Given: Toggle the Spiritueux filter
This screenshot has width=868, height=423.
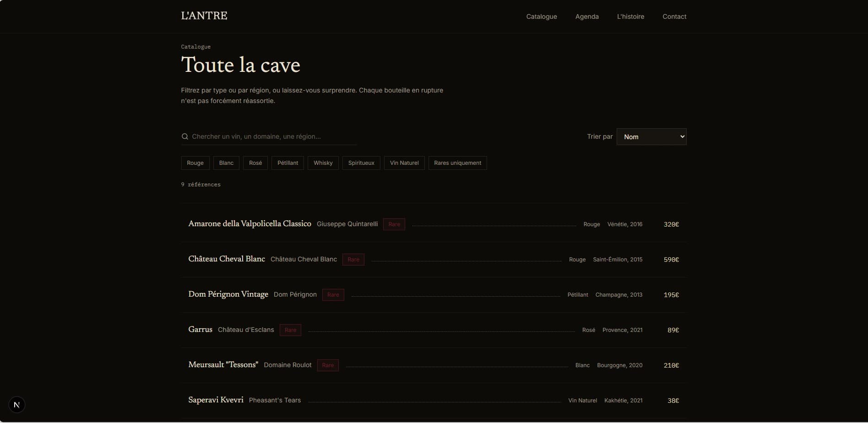Looking at the screenshot, I should click(x=361, y=163).
